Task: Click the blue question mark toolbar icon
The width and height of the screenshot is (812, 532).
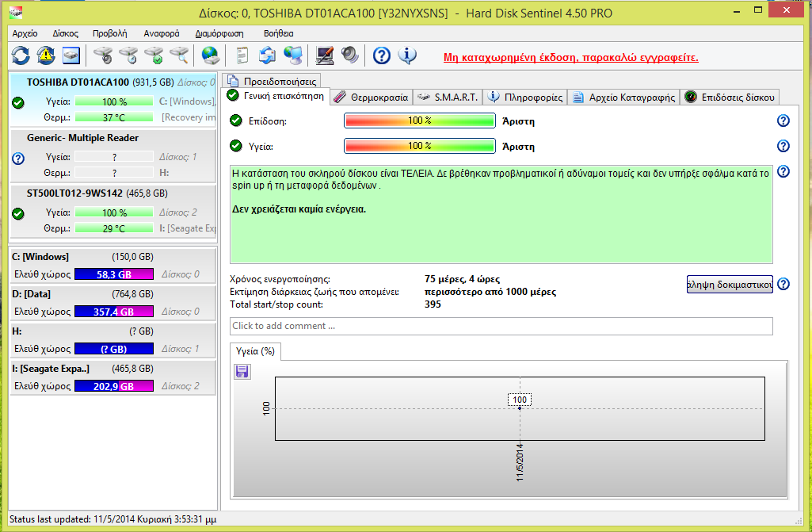Action: (382, 55)
